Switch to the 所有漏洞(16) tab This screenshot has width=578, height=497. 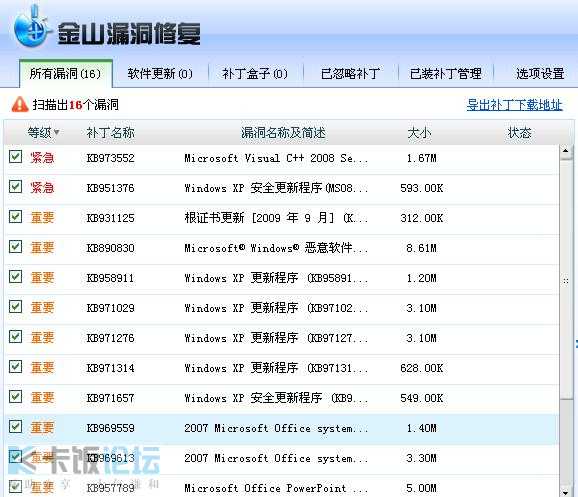66,73
